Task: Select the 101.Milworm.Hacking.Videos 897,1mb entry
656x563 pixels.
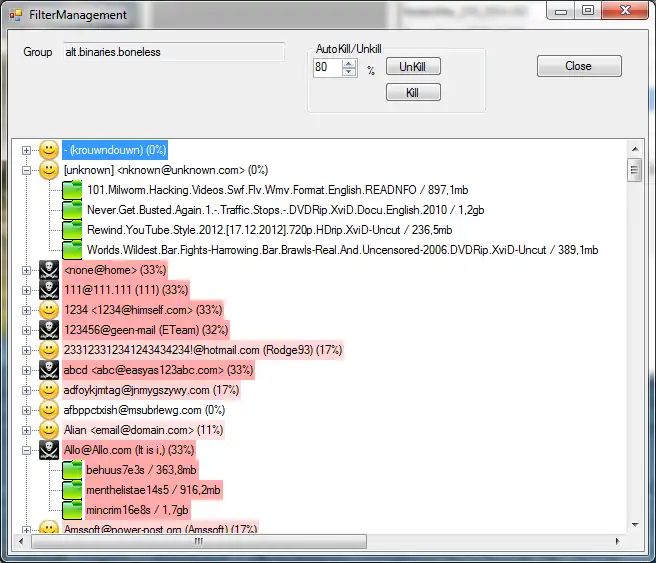Action: click(277, 190)
